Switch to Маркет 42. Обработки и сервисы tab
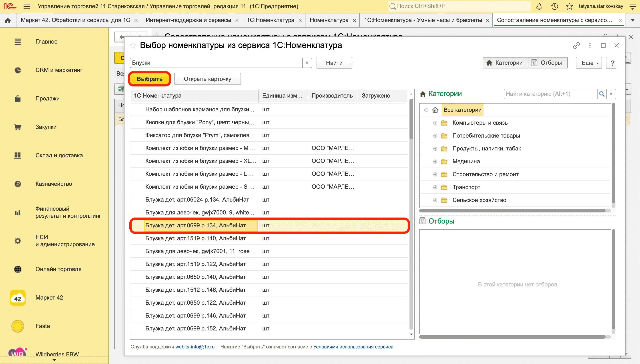This screenshot has width=640, height=364. tap(76, 20)
